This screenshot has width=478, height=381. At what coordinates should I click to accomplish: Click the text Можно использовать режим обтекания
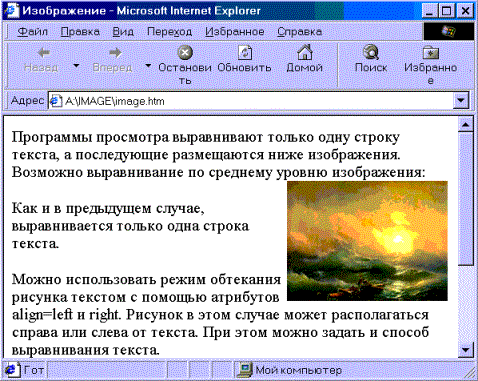point(146,279)
